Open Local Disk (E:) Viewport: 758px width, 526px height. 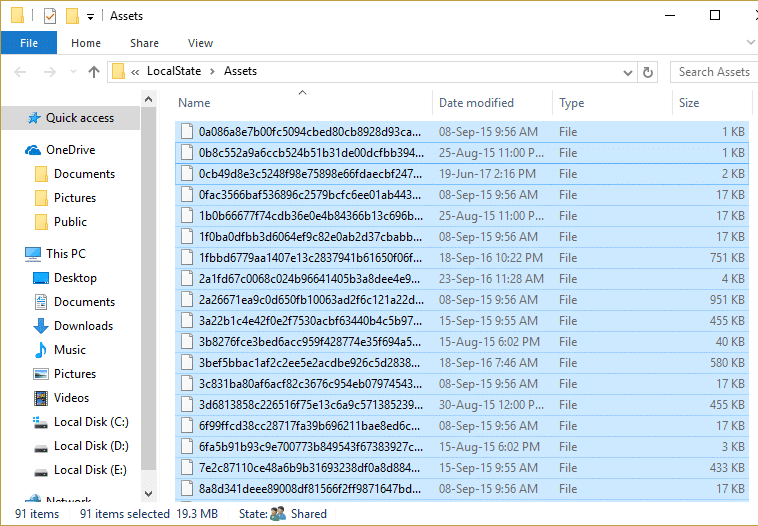80,470
